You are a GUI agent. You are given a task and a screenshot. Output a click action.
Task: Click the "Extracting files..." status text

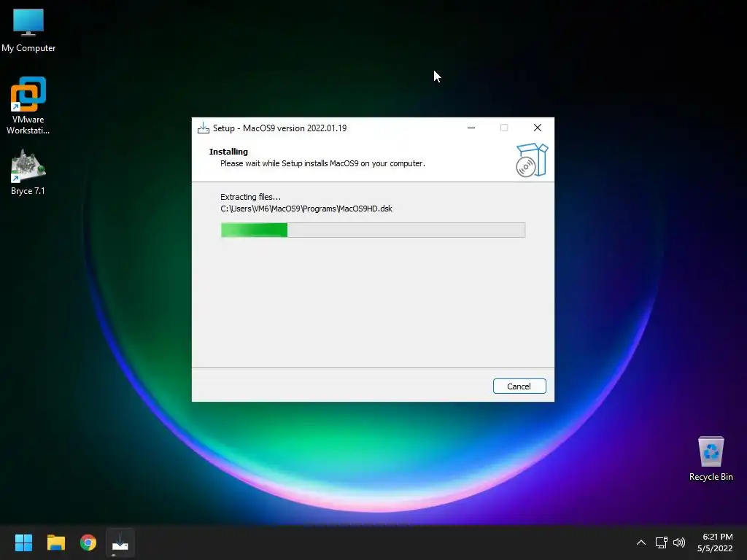(251, 197)
